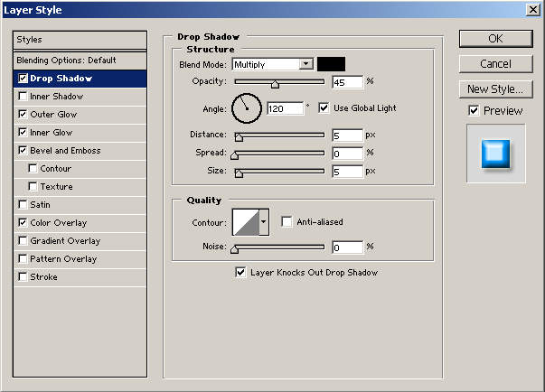Click the Opacity value field
545x392 pixels.
click(347, 82)
